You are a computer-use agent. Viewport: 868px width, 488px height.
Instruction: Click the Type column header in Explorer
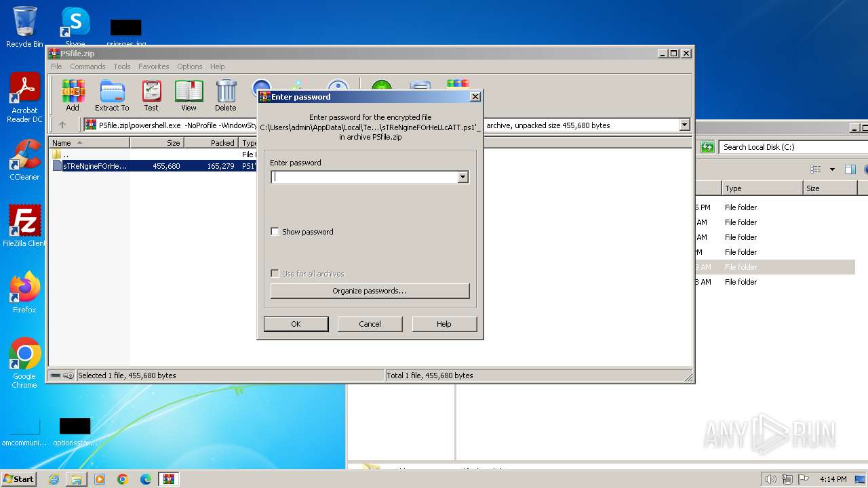762,188
